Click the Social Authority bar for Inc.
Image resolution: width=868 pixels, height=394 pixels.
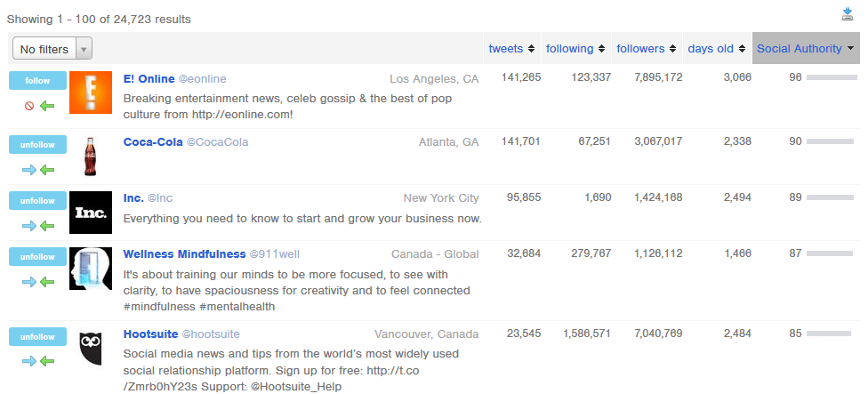coord(830,197)
